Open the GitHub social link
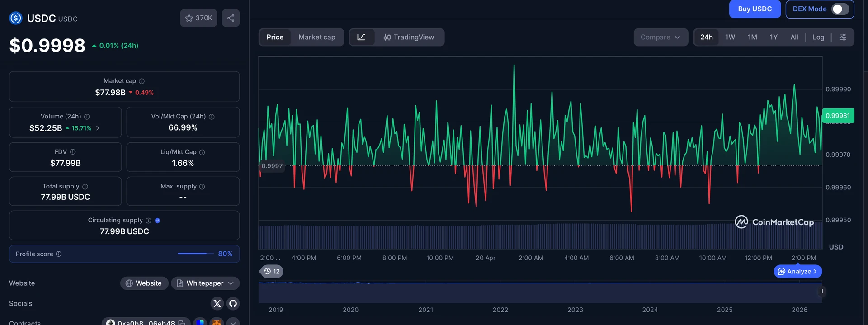 (x=233, y=304)
